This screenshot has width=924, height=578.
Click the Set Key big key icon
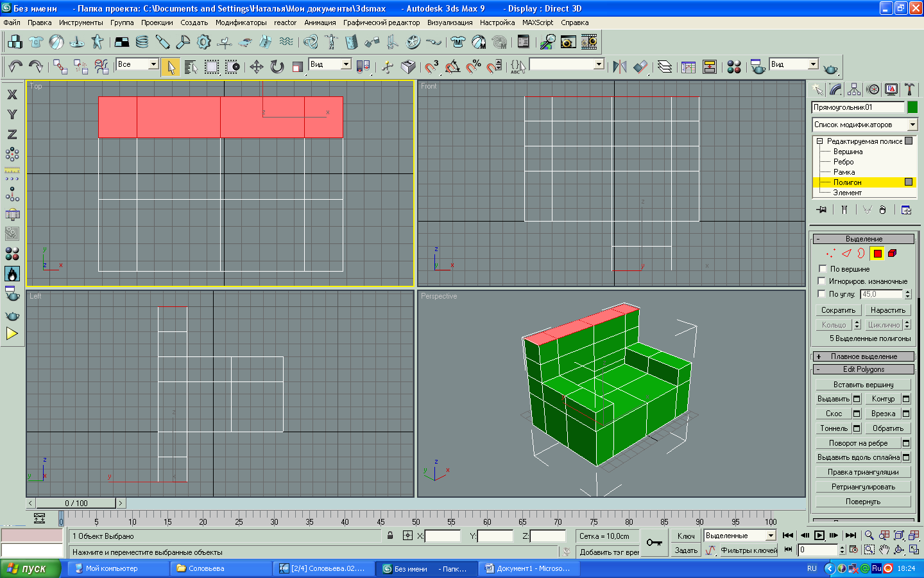click(x=654, y=543)
